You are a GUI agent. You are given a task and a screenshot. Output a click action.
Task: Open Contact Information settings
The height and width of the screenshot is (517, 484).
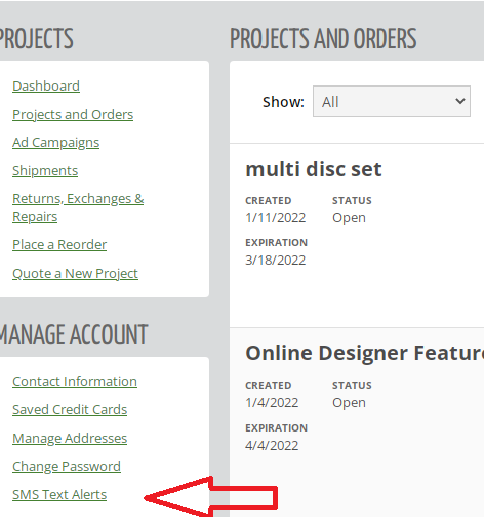pos(74,381)
